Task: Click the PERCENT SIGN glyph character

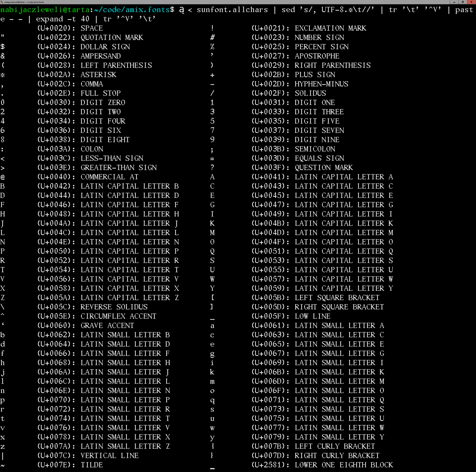Action: click(x=212, y=47)
